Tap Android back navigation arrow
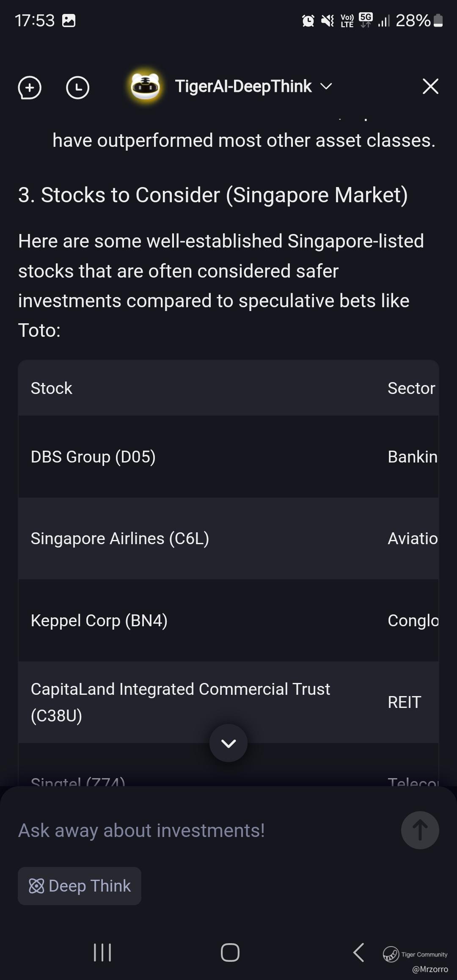This screenshot has height=980, width=457. click(x=358, y=952)
